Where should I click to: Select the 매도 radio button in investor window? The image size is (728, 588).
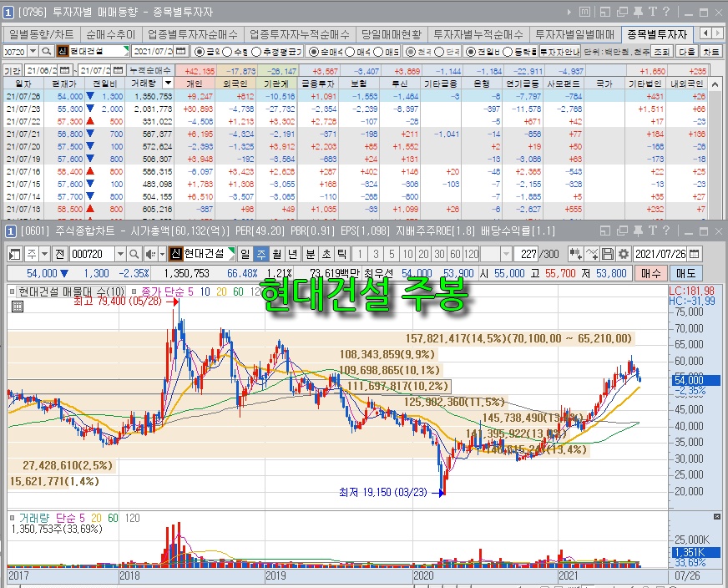pos(378,52)
